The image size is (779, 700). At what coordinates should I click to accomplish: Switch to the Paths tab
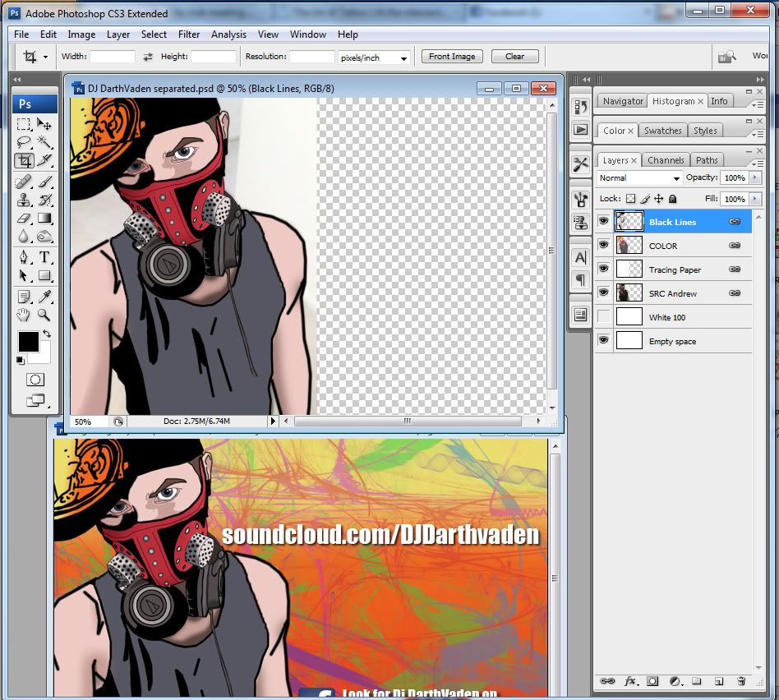(707, 160)
